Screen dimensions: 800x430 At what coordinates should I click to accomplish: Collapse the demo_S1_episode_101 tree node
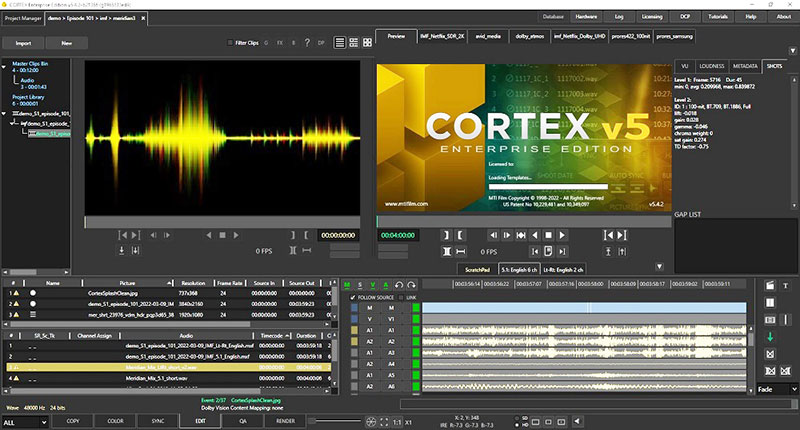point(4,114)
